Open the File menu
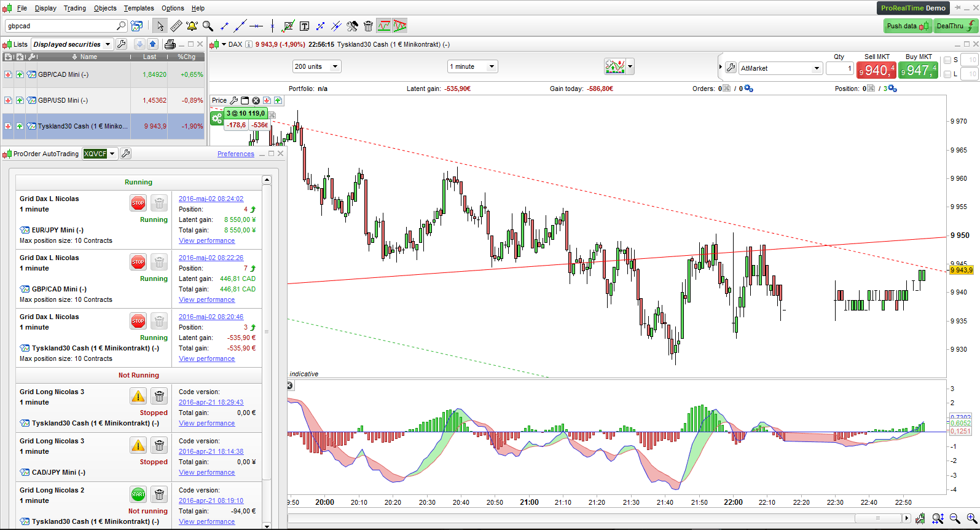 [22, 8]
